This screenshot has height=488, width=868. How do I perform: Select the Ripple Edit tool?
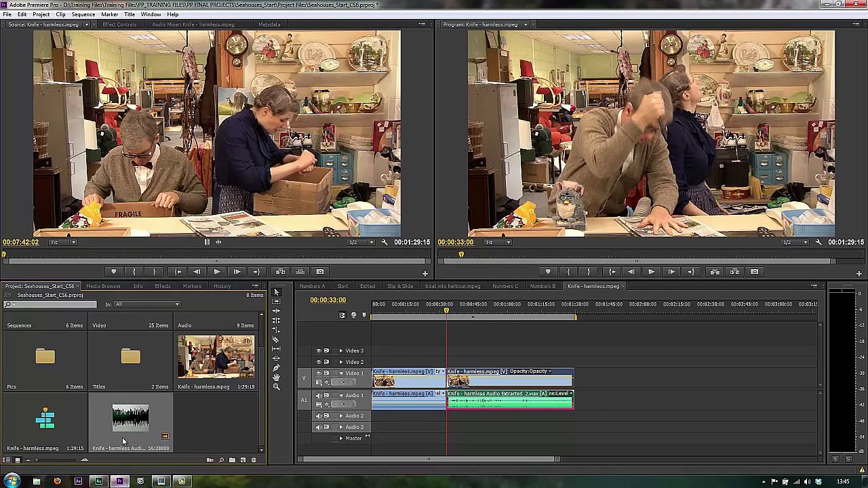tap(276, 311)
